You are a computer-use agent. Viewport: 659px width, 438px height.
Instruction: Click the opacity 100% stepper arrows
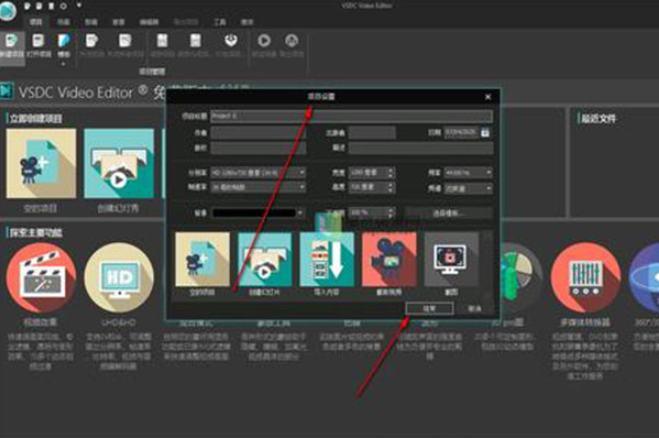(390, 213)
